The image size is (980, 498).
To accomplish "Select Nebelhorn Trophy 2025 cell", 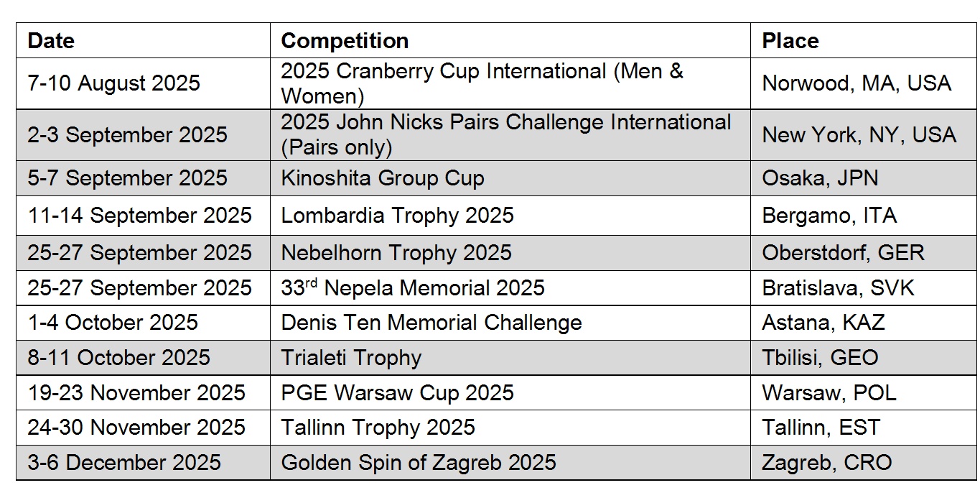I will [x=396, y=253].
